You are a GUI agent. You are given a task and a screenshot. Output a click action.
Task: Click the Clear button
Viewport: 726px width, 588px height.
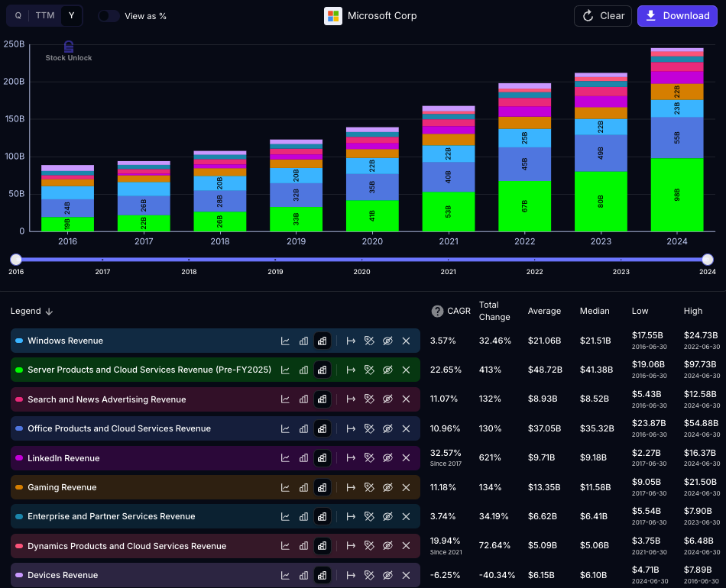[x=603, y=16]
